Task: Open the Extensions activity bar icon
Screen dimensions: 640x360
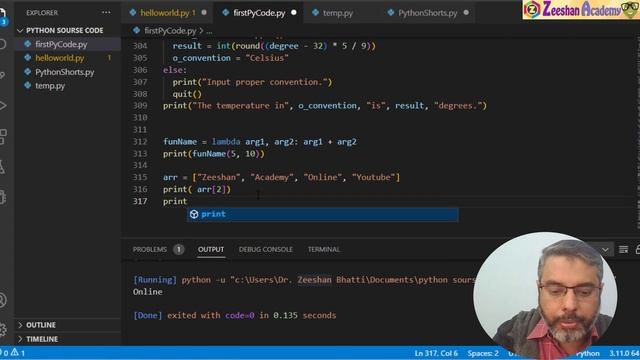Action: tap(2, 137)
